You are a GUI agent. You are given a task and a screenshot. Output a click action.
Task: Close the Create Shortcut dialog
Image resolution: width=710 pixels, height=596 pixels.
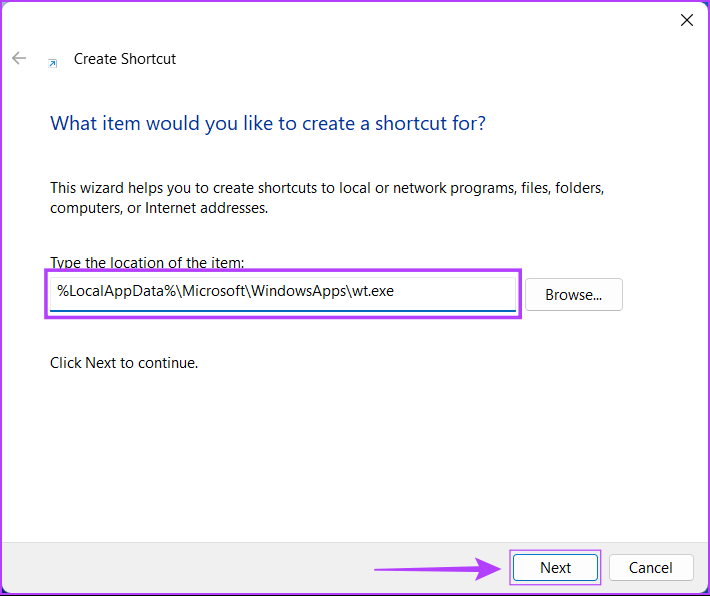pyautogui.click(x=686, y=20)
